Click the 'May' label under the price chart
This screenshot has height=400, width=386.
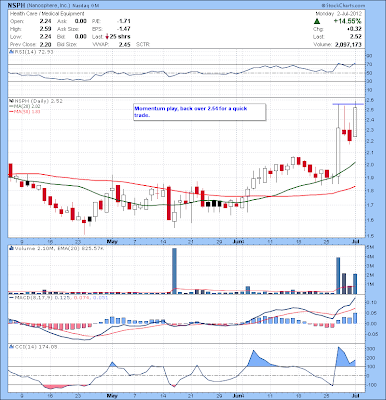point(112,241)
